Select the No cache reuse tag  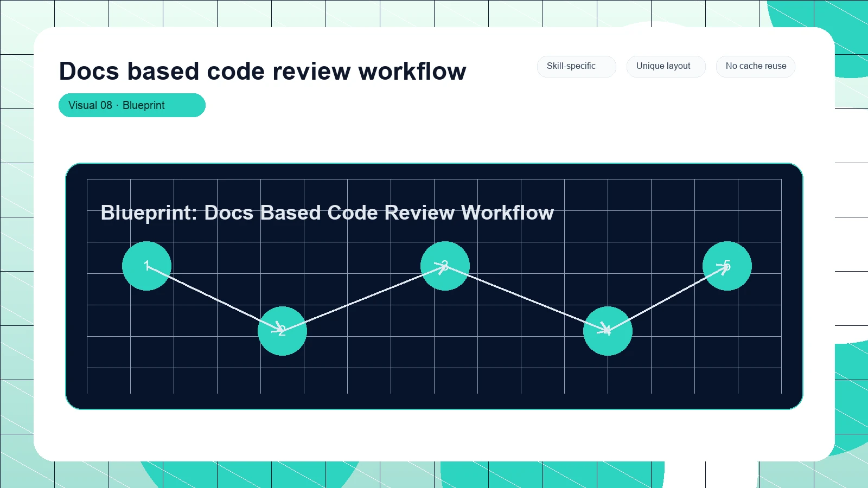click(755, 66)
